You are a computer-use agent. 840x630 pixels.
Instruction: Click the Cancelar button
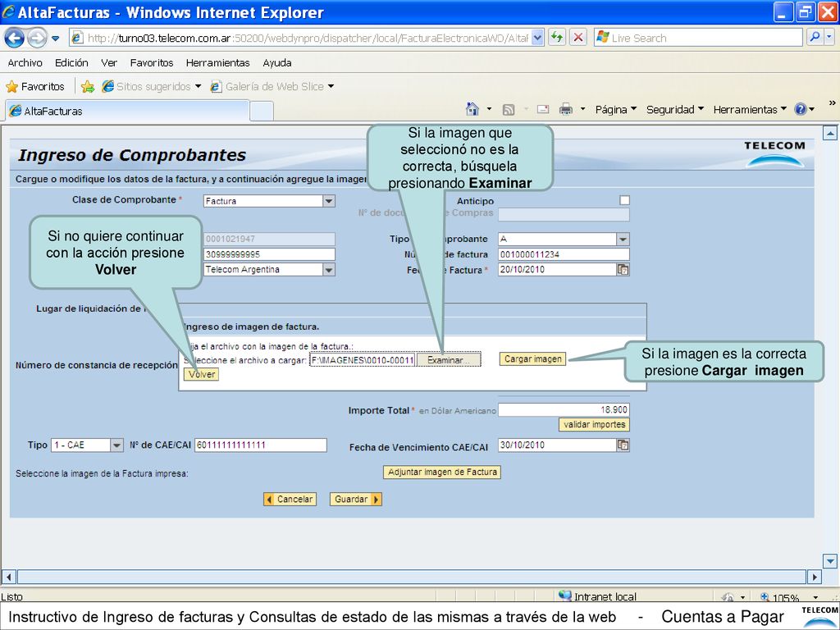coord(290,499)
